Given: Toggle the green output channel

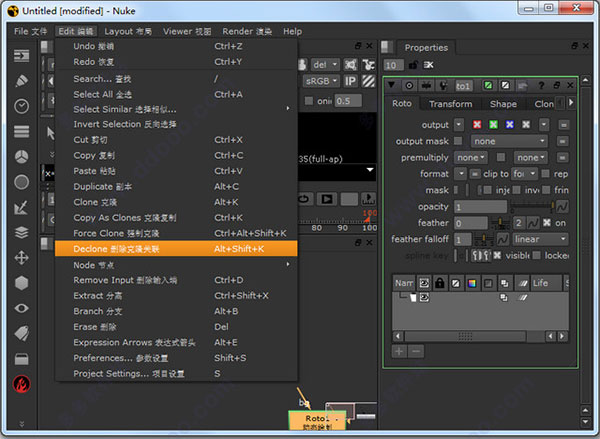Looking at the screenshot, I should pyautogui.click(x=493, y=124).
